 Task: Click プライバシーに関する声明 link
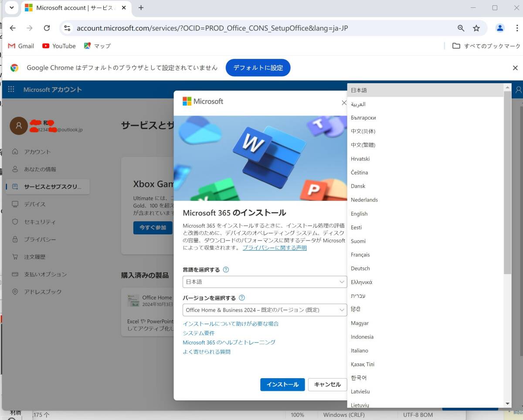(275, 247)
